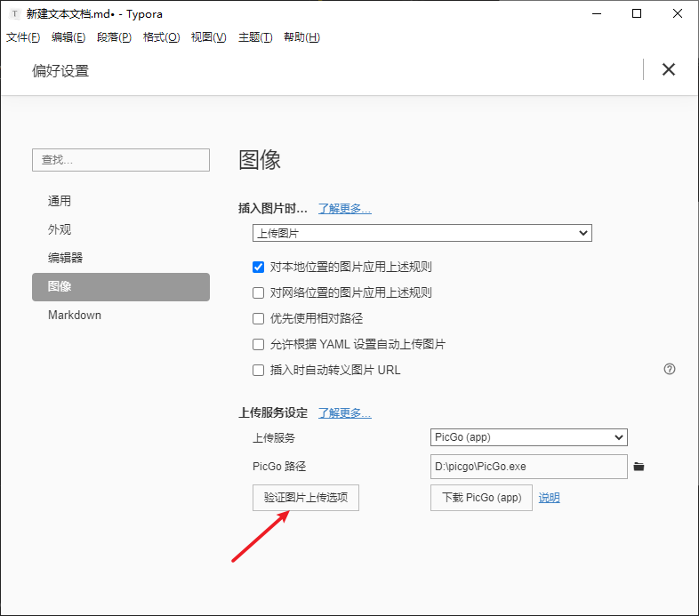Uncheck 对本地位置的图片应用上述规则 checkbox
Image resolution: width=699 pixels, height=616 pixels.
click(258, 267)
